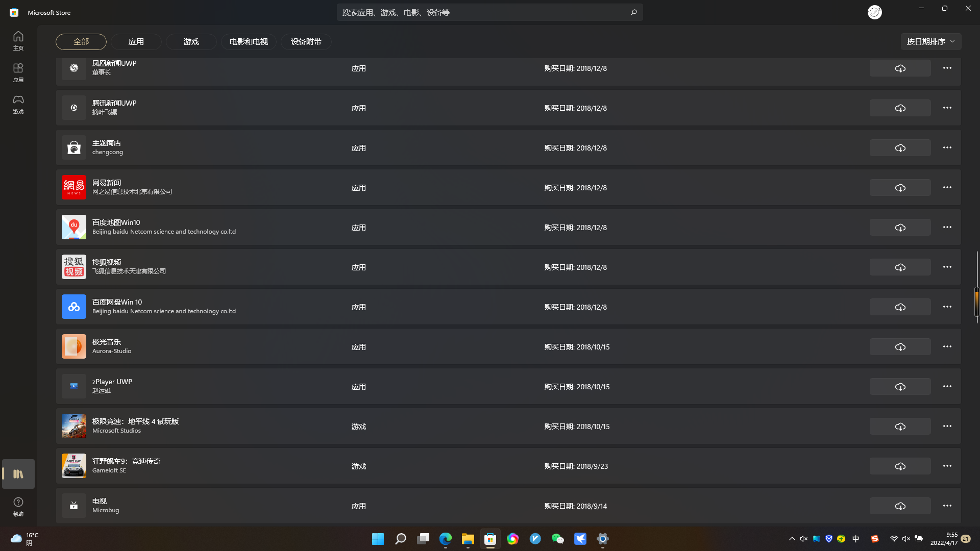The width and height of the screenshot is (980, 551).
Task: Open three-dot menu for zPlayer UWP
Action: pyautogui.click(x=947, y=386)
